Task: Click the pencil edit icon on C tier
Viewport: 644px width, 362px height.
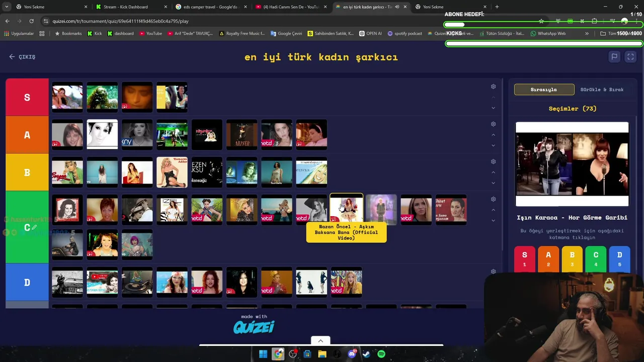Action: [x=34, y=227]
